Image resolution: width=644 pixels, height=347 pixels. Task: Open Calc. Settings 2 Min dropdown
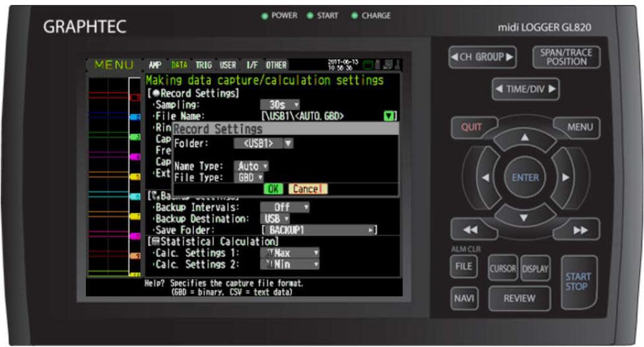tap(289, 264)
